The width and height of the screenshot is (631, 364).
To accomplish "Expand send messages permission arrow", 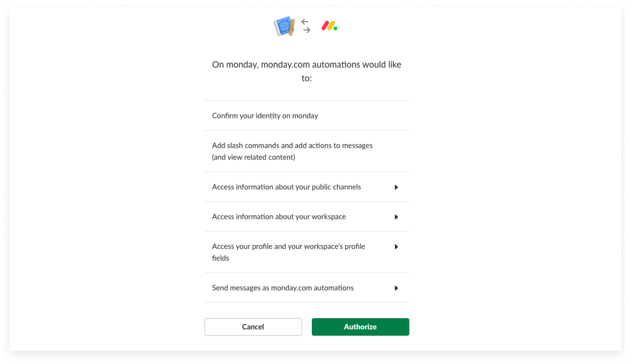I will click(x=396, y=288).
